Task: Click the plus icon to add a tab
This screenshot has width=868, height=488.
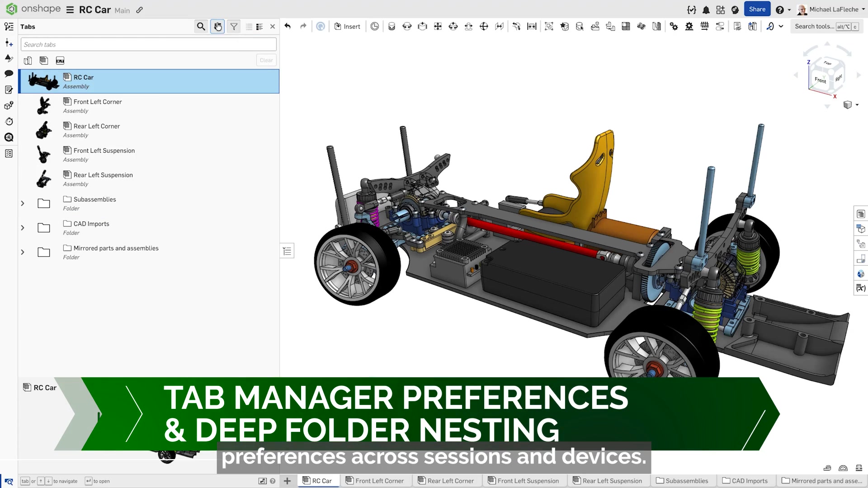Action: click(287, 481)
